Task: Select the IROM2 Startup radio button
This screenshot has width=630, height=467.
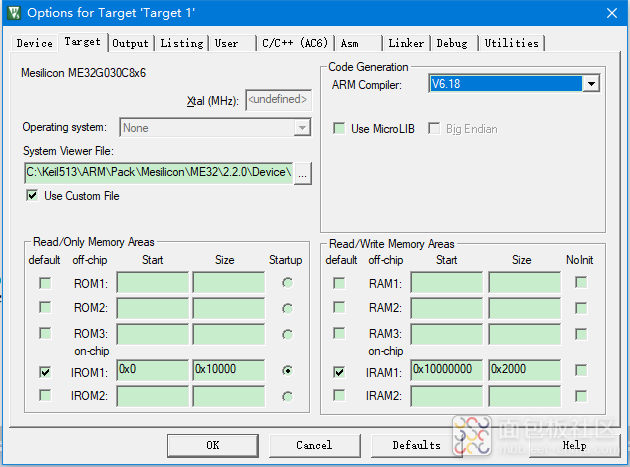Action: [287, 397]
